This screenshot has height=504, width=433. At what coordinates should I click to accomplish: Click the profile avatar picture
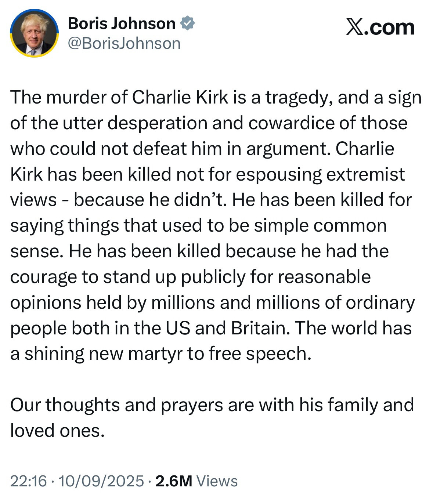34,33
